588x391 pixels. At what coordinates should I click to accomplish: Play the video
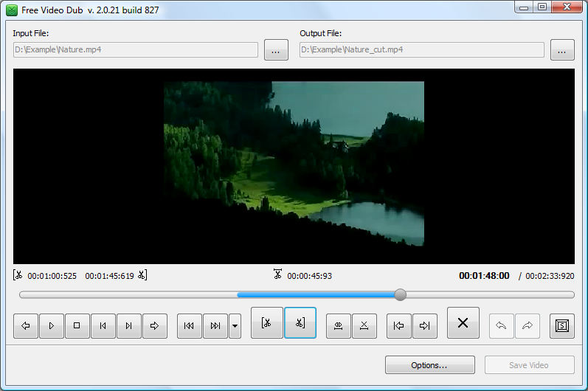coord(52,326)
